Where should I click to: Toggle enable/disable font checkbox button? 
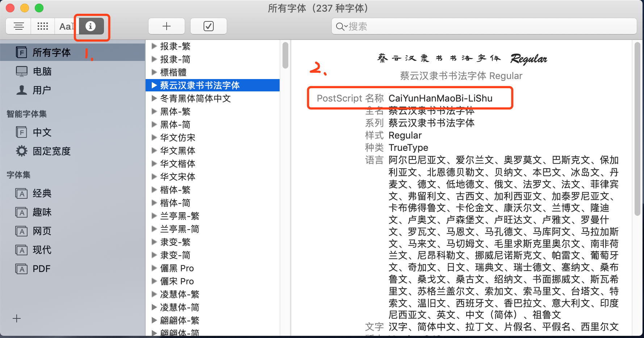209,26
